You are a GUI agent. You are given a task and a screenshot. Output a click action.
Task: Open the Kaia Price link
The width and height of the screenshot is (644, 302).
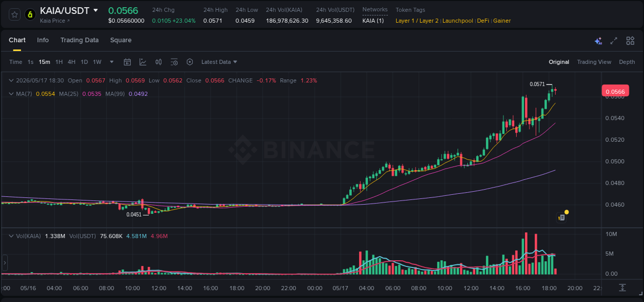click(x=55, y=21)
